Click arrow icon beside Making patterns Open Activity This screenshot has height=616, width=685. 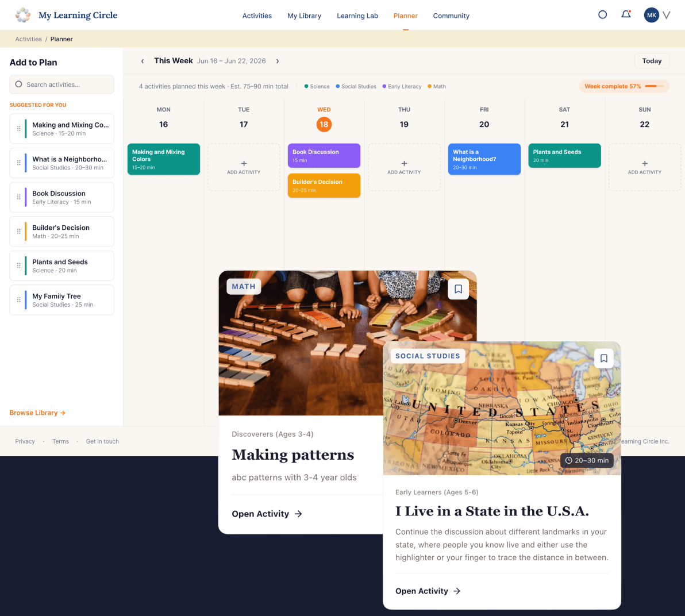(x=298, y=514)
